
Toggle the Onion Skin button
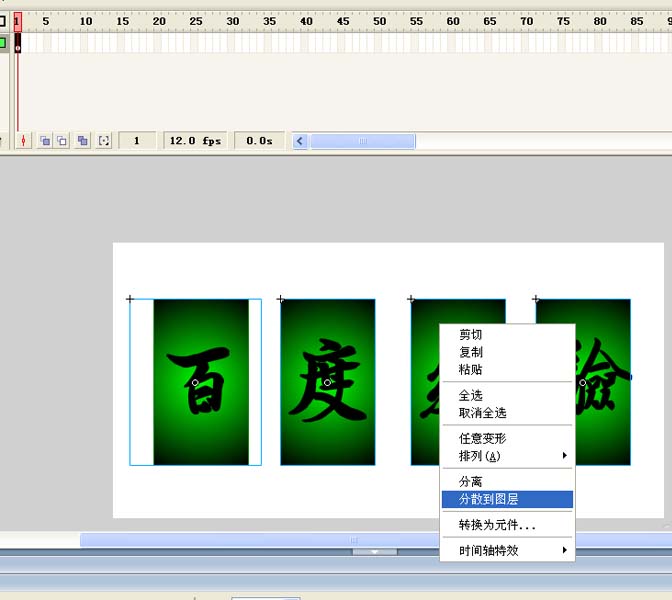(45, 141)
